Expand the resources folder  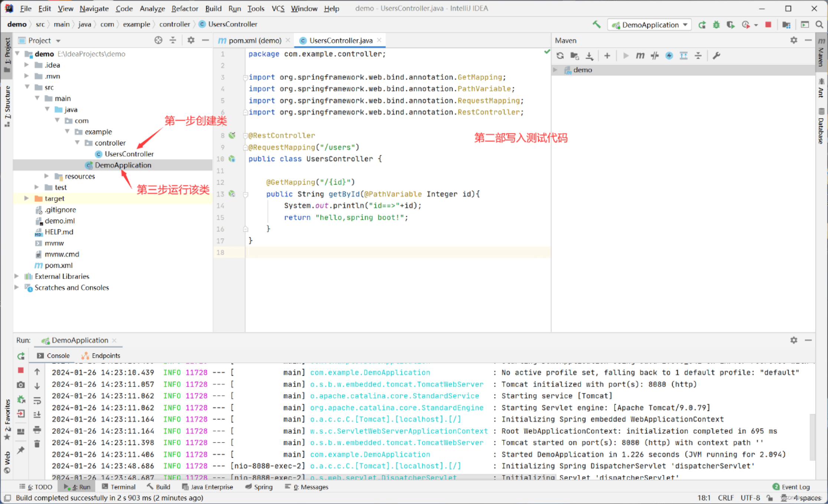pos(47,176)
